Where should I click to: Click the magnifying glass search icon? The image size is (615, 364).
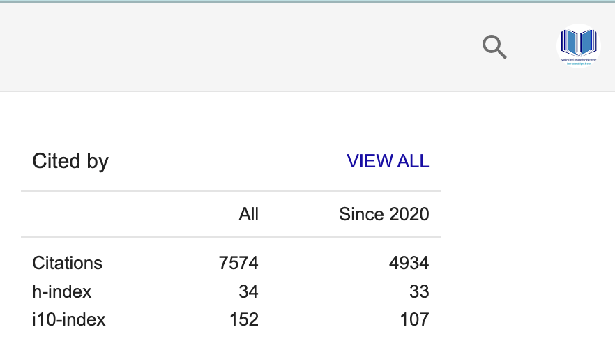tap(494, 47)
